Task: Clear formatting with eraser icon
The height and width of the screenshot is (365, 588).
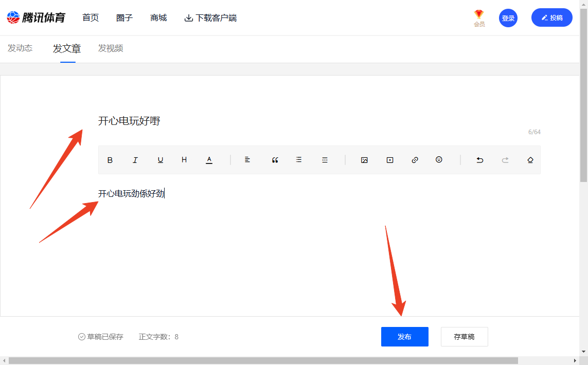Action: [530, 160]
